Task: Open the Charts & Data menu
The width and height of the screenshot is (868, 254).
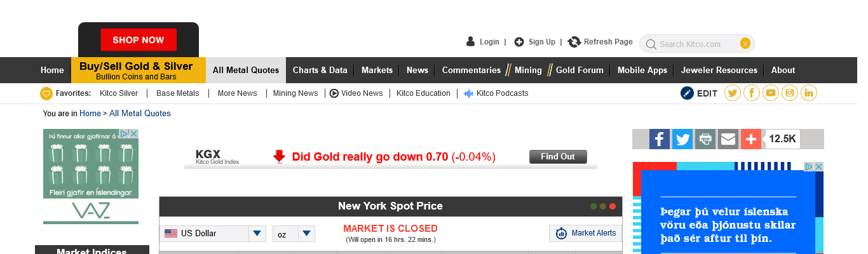Action: click(320, 70)
